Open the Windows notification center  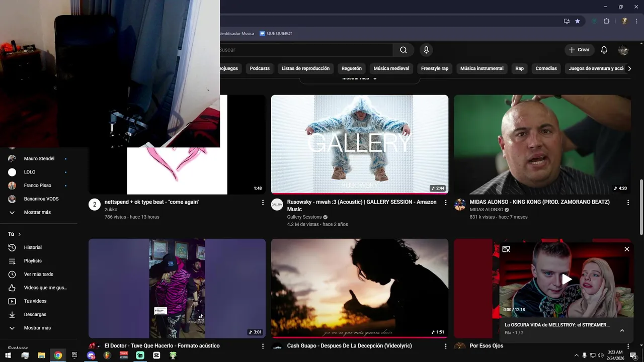[634, 355]
